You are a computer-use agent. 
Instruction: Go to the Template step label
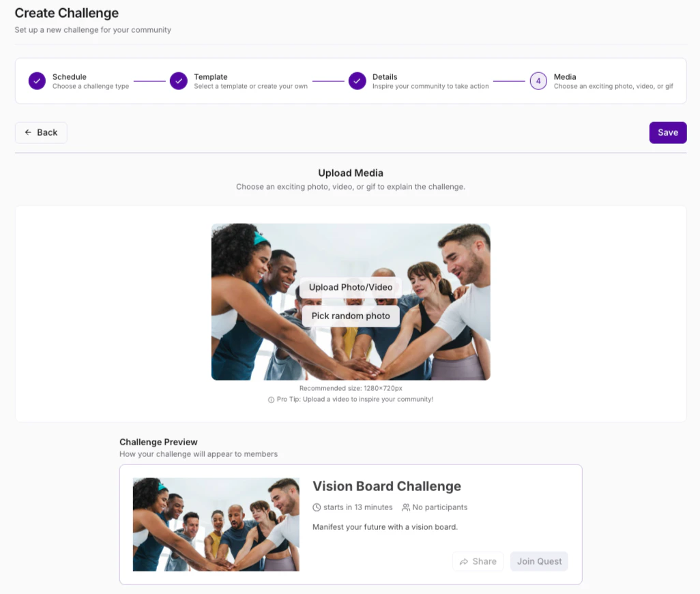tap(211, 77)
